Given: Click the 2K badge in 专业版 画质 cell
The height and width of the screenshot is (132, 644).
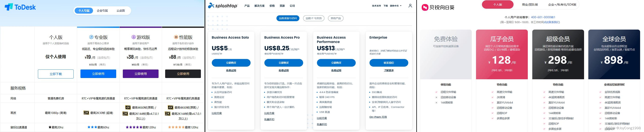Looking at the screenshot, I should [x=86, y=113].
